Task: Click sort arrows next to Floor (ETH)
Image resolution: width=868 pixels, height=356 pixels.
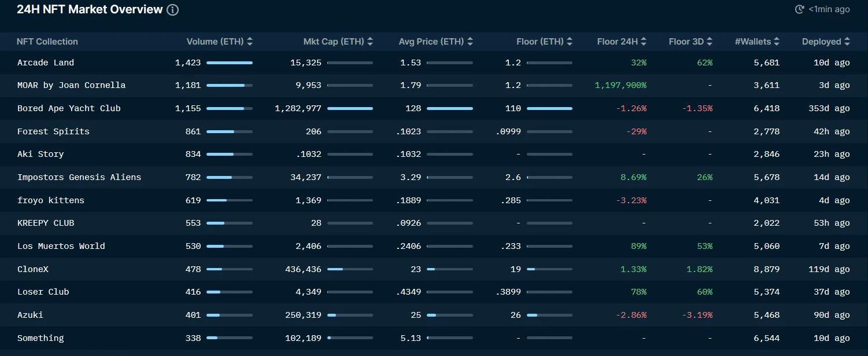Action: click(x=570, y=42)
